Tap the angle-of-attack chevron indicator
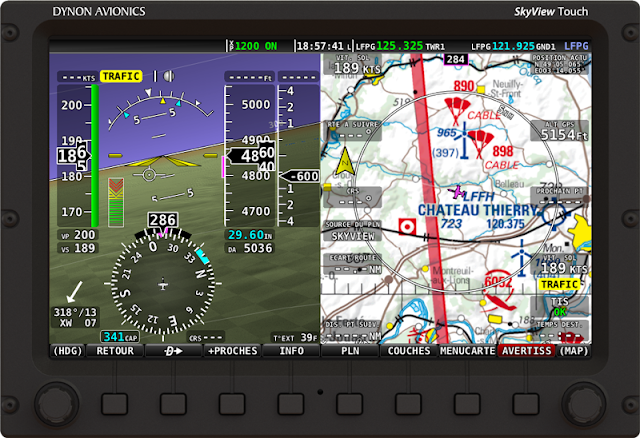 [116, 202]
